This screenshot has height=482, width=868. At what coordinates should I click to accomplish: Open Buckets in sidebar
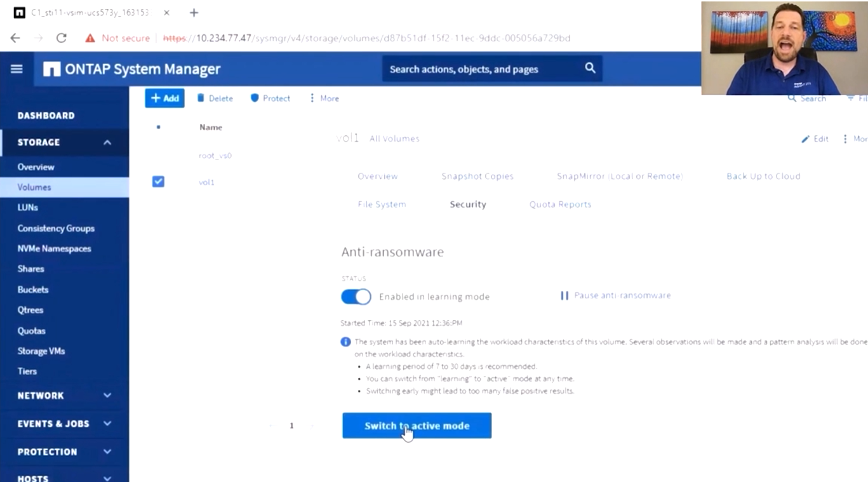[32, 290]
